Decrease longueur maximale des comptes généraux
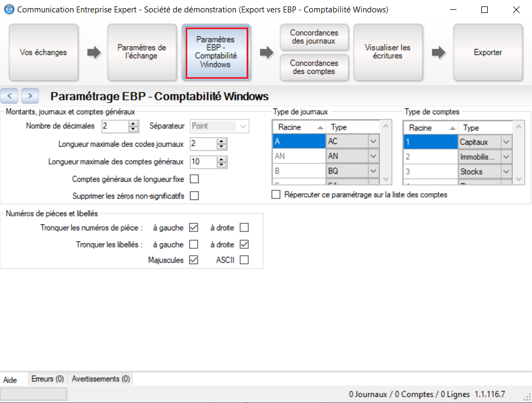532x403 pixels. click(x=222, y=165)
